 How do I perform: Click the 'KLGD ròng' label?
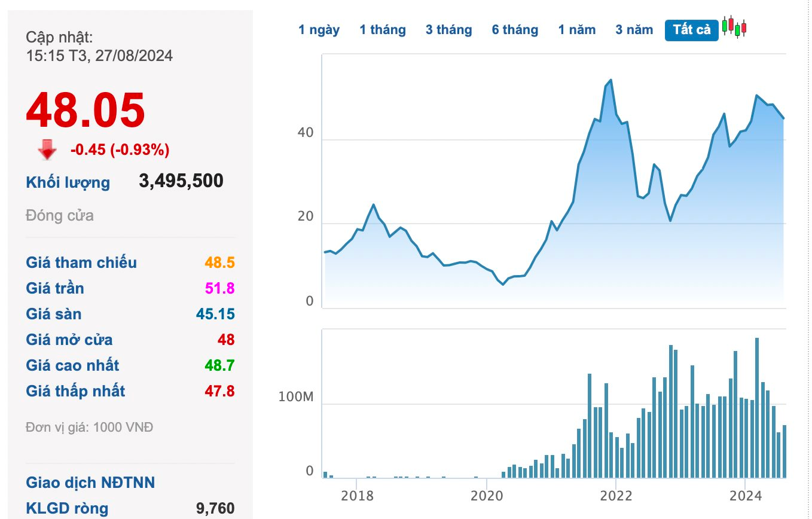pyautogui.click(x=67, y=508)
